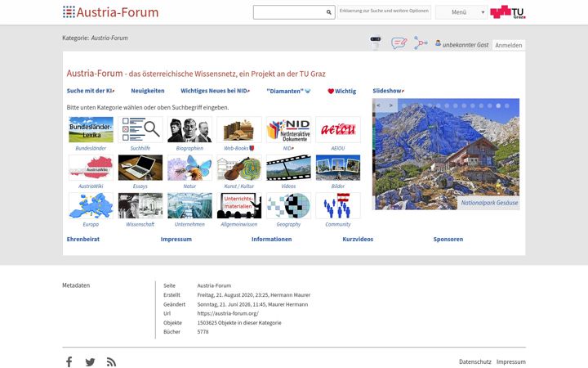Open the Web-Books text label

coord(236,148)
